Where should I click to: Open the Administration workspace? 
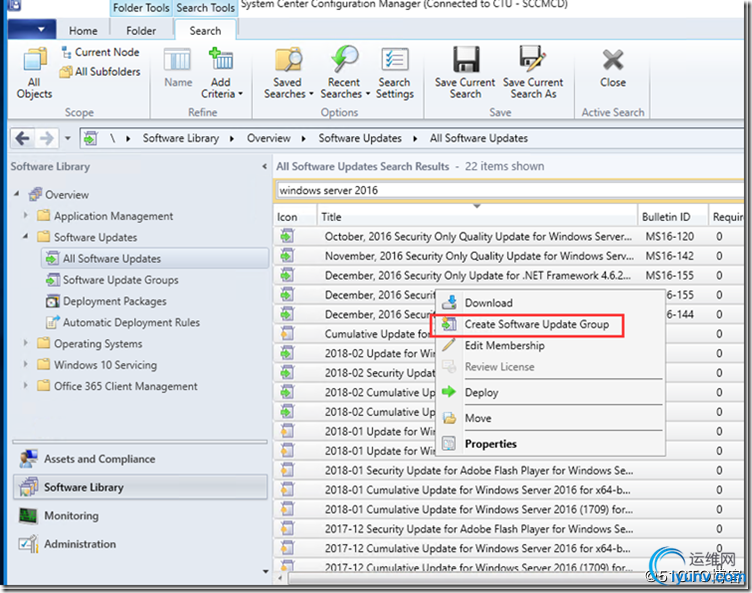pyautogui.click(x=140, y=544)
